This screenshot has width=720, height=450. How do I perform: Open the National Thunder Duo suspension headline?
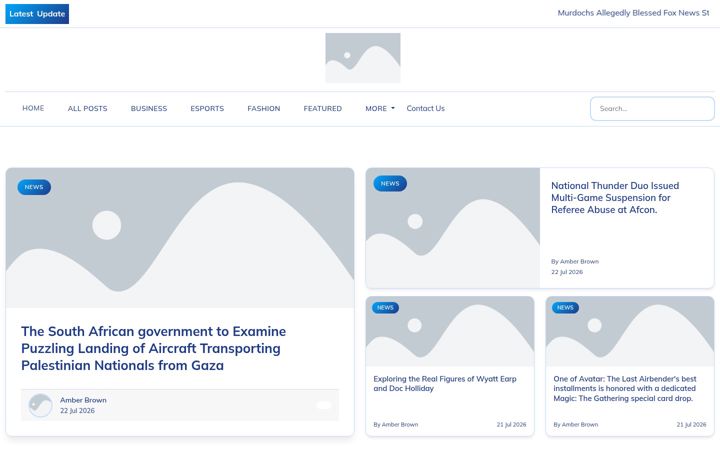tap(615, 198)
